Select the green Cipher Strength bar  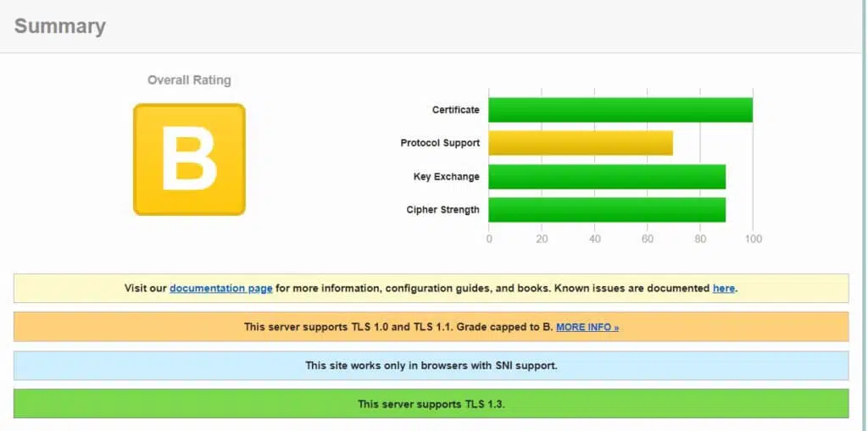pos(606,210)
